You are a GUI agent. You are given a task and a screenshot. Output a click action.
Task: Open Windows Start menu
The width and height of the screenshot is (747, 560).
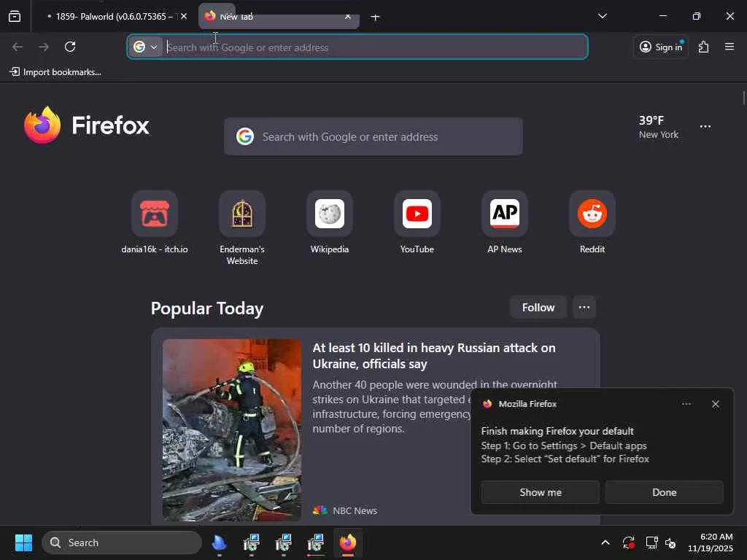pyautogui.click(x=23, y=542)
